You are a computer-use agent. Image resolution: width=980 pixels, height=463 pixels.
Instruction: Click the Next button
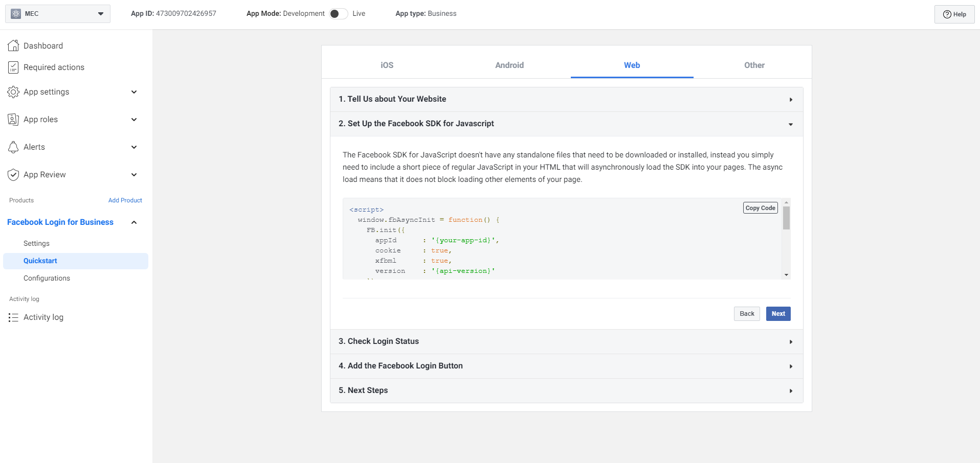(x=778, y=314)
